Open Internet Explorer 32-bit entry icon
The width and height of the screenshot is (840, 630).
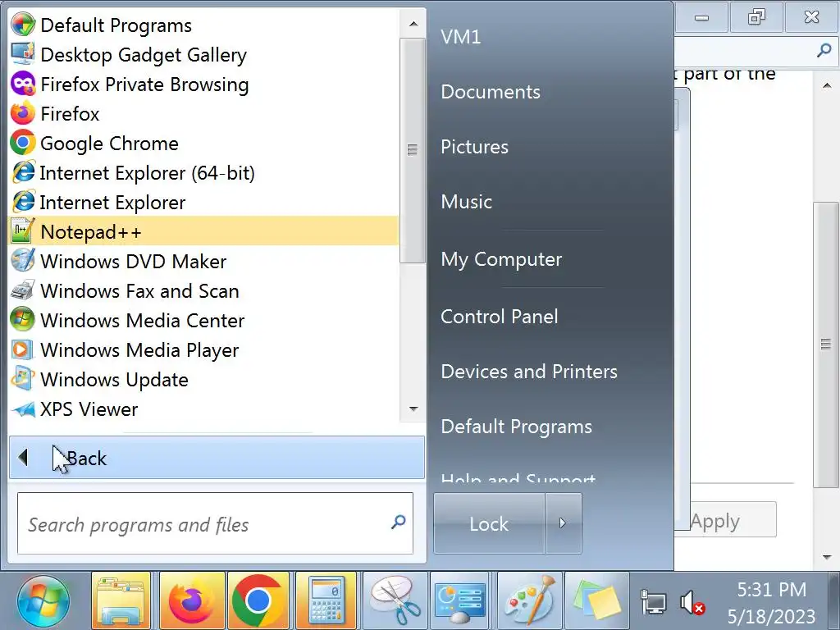(x=22, y=202)
